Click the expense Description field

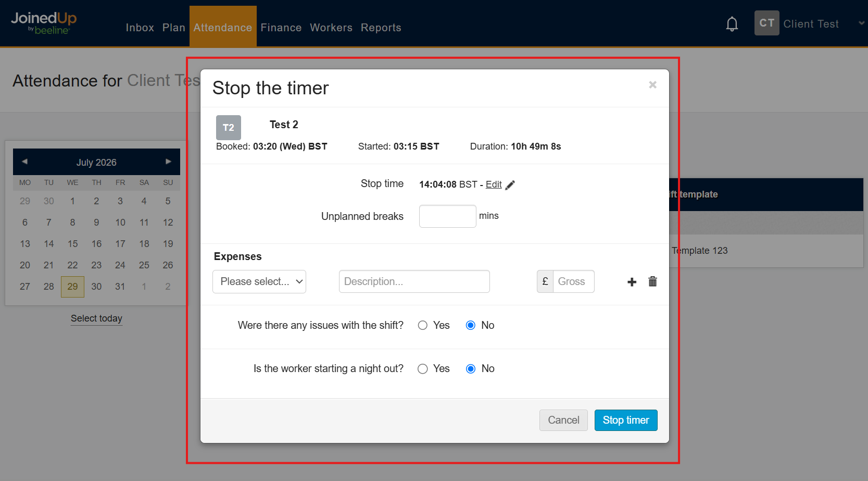pyautogui.click(x=414, y=281)
